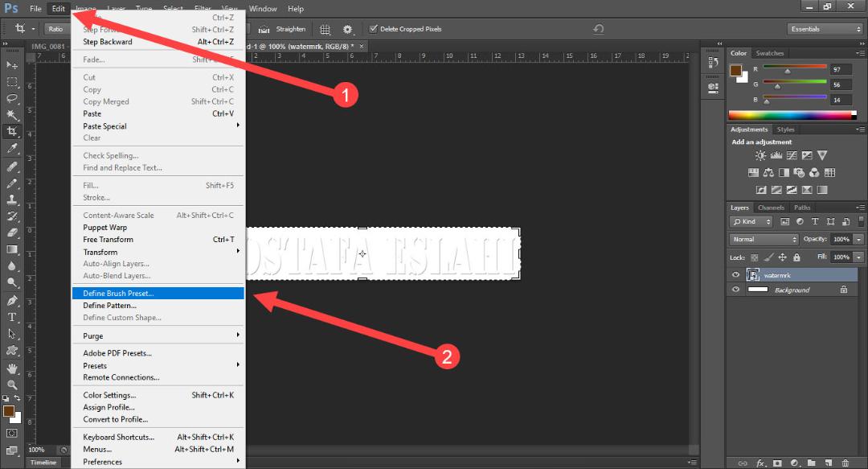Viewport: 868px width, 469px height.
Task: Open the Normal blend mode dropdown
Action: (764, 239)
